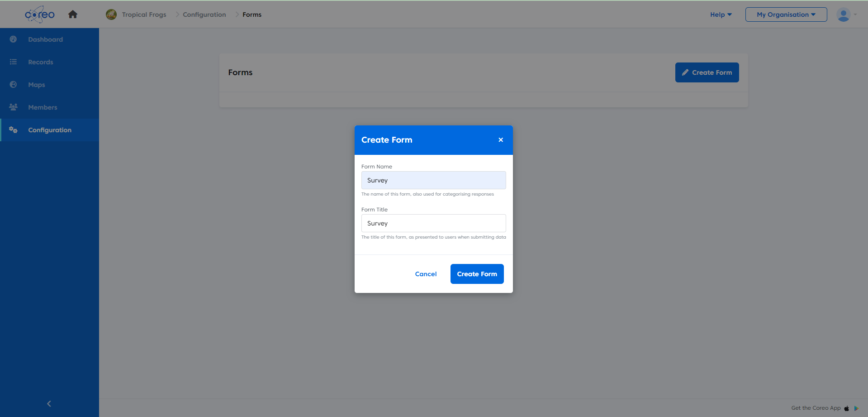Dismiss the dialog with the X button
This screenshot has width=868, height=417.
500,140
